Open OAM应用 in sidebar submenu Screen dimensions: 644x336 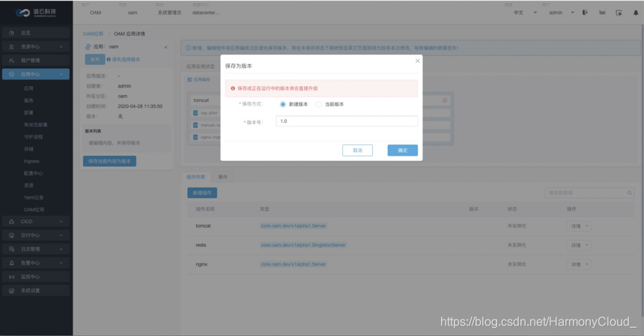pyautogui.click(x=34, y=210)
